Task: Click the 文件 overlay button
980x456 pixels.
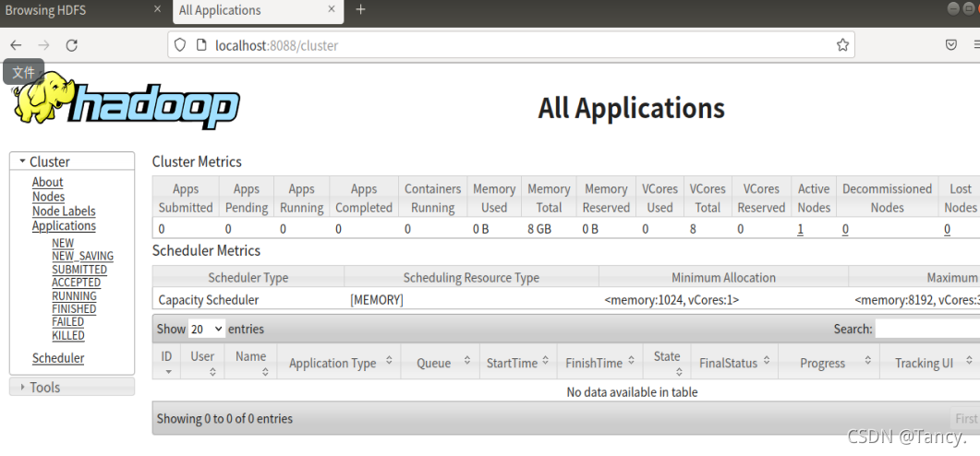Action: coord(24,72)
